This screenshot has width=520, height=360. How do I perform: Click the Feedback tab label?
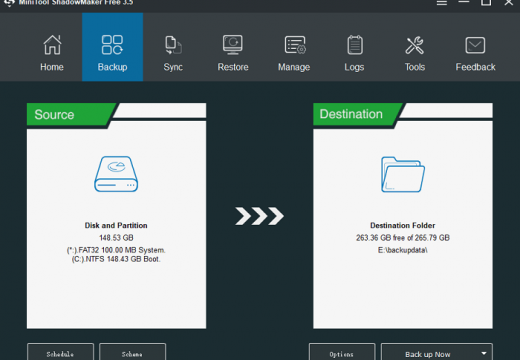point(475,67)
